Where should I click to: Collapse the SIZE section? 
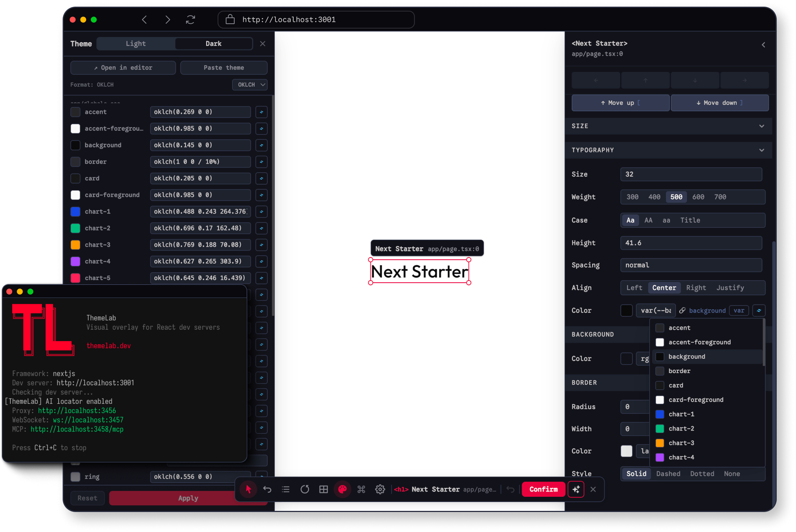point(668,126)
